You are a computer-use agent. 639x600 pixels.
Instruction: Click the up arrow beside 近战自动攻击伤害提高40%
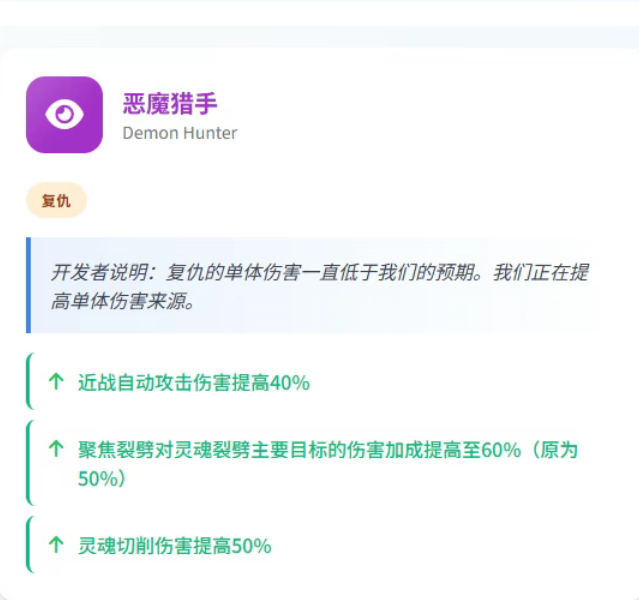click(x=56, y=382)
